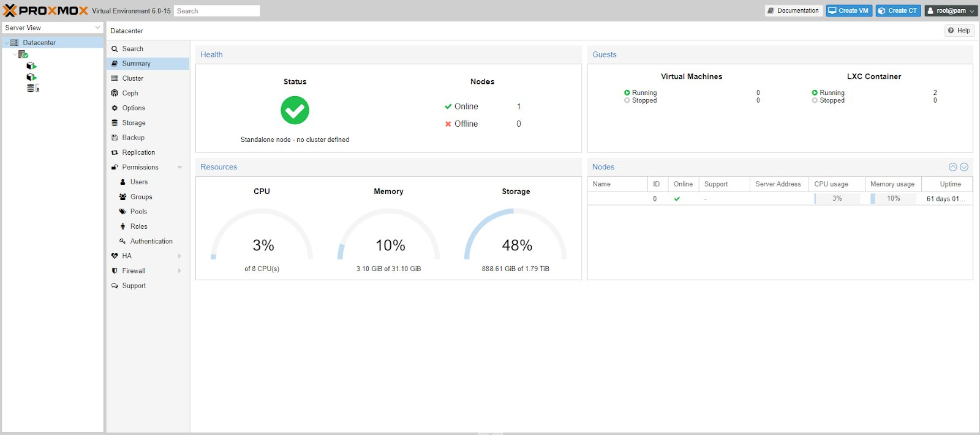Screen dimensions: 980x435
Task: Open Support via the chat bubble icon
Action: 115,286
